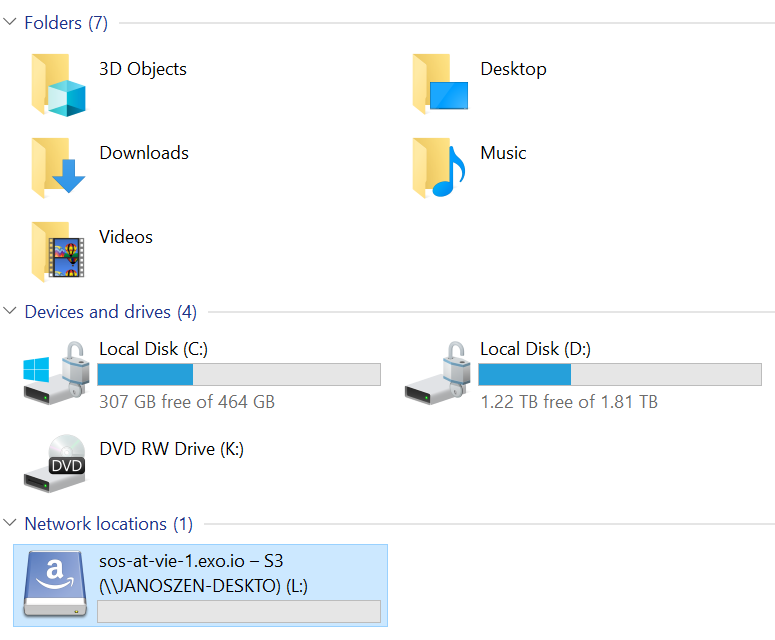Select the DVD RW Drive (K:) icon
The height and width of the screenshot is (640, 775).
click(x=55, y=463)
